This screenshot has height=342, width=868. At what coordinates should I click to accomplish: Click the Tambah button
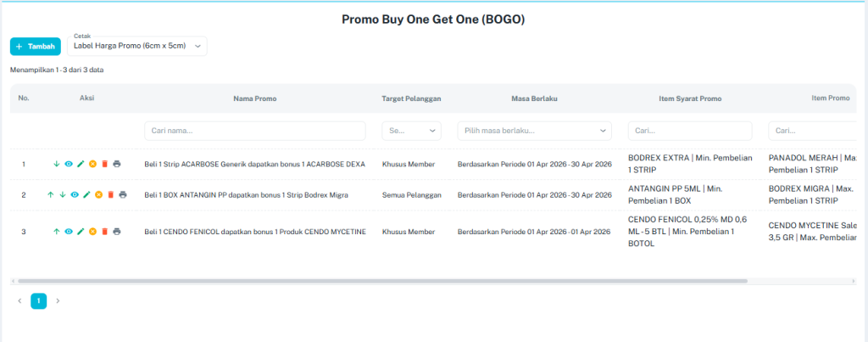click(36, 46)
